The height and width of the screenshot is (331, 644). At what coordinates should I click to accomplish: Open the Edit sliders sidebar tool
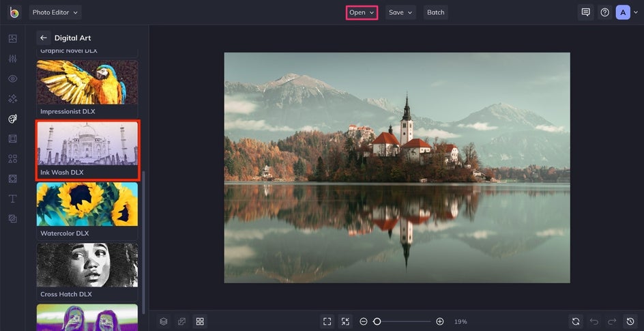[13, 59]
